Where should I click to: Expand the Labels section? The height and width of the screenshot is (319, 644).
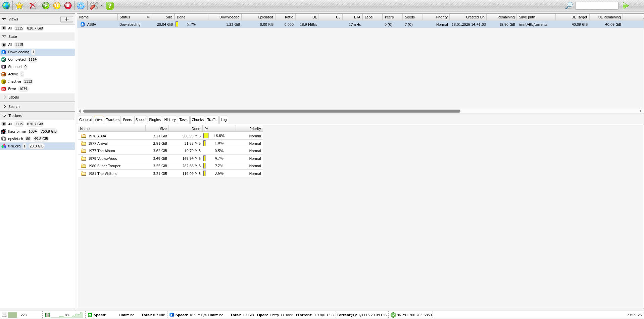tap(4, 97)
